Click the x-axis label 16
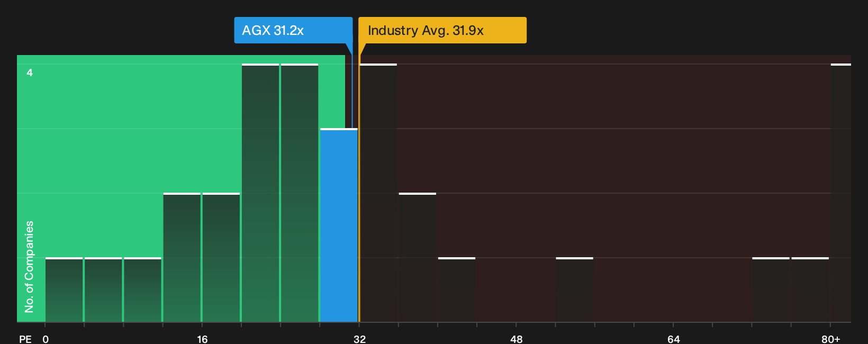The image size is (868, 344). (x=202, y=339)
